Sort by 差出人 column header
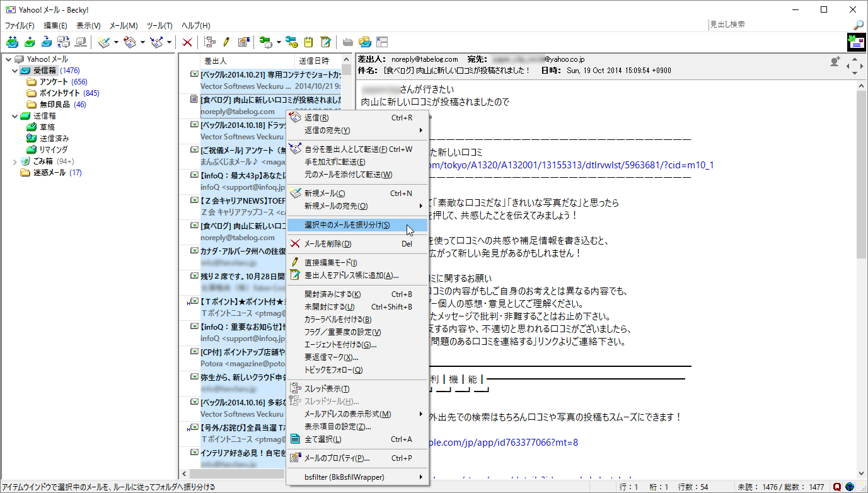This screenshot has width=868, height=493. click(x=248, y=61)
